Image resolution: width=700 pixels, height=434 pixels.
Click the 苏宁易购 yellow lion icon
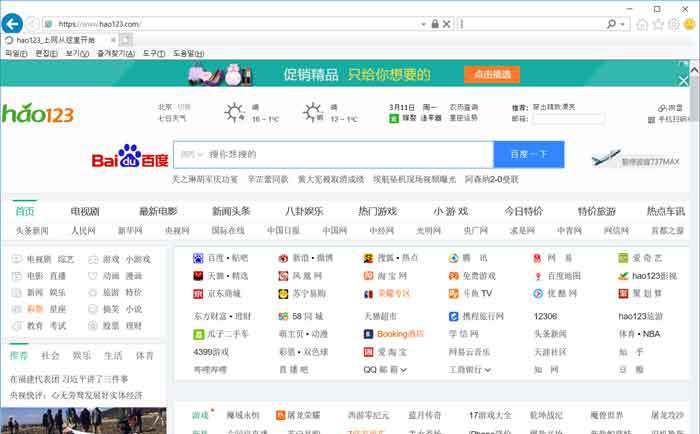283,294
